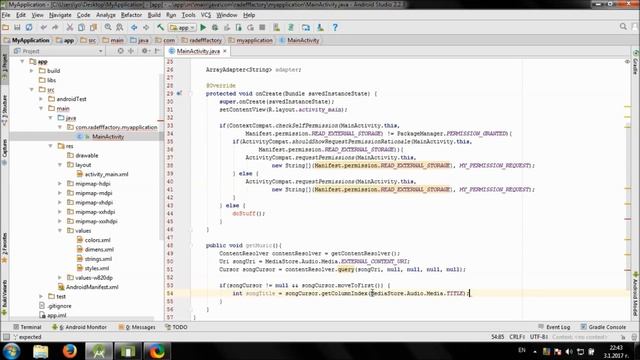Viewport: 640px width, 360px height.
Task: Open the Gradle side panel tab
Action: point(636,62)
